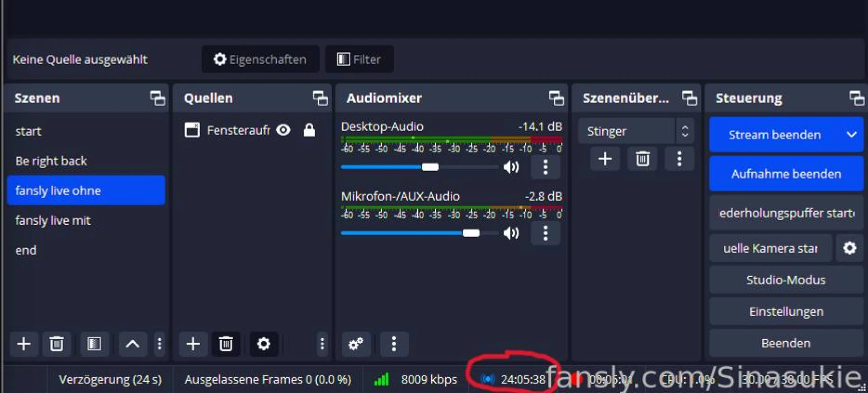The width and height of the screenshot is (868, 393).
Task: Select the 'Be right back' scene
Action: coord(51,161)
